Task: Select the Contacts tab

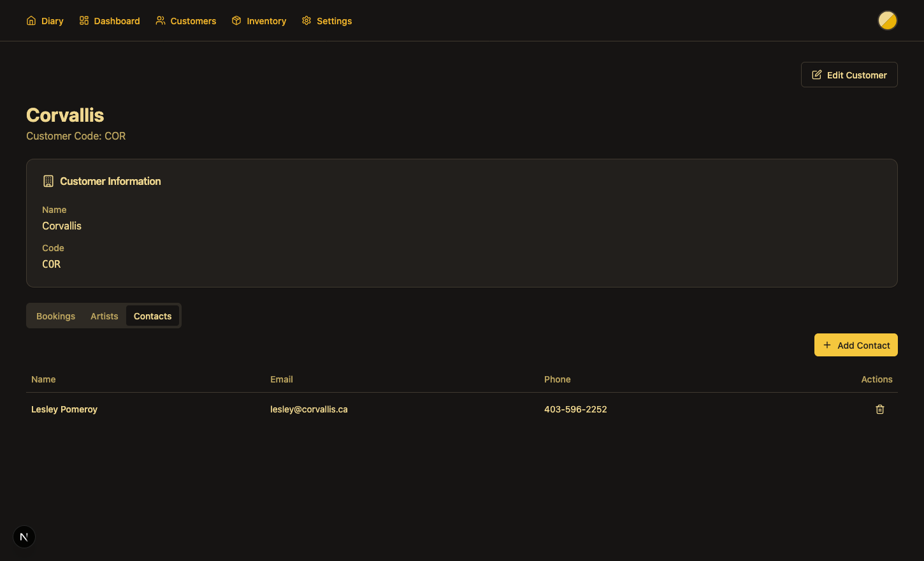Action: click(152, 316)
